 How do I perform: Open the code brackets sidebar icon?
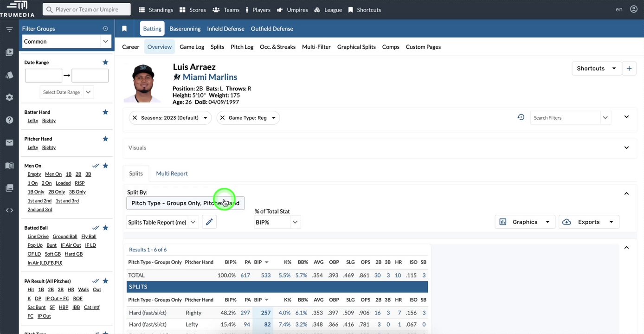(9, 210)
